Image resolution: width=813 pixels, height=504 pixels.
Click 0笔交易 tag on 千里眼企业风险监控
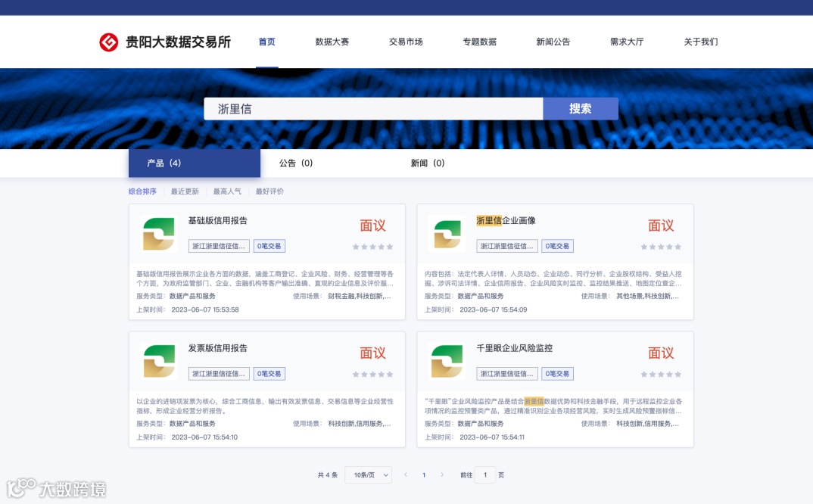[557, 374]
